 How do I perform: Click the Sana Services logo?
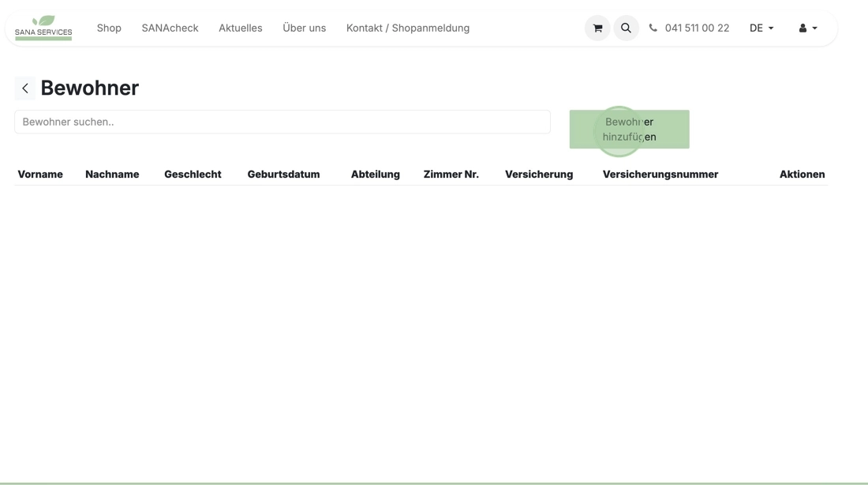tap(43, 28)
